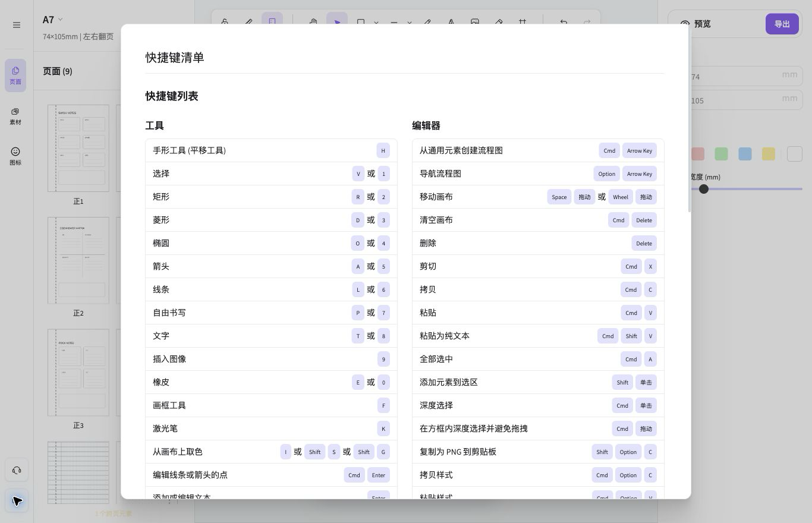Pick the red color swatch
812x523 pixels.
(698, 154)
